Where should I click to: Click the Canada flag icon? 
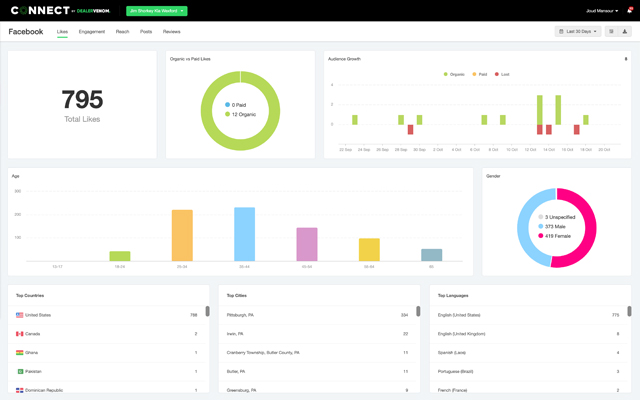[x=20, y=334]
